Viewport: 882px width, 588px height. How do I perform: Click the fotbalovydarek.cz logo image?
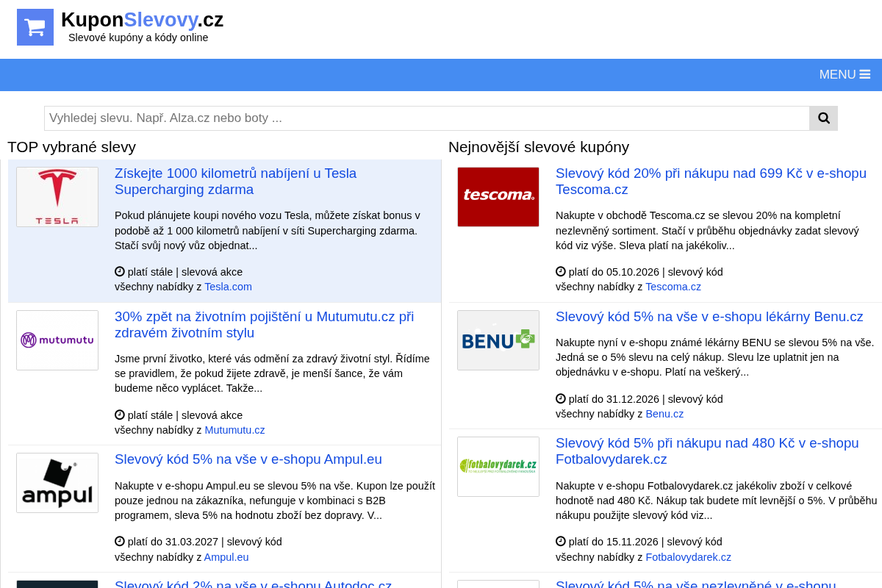[498, 467]
